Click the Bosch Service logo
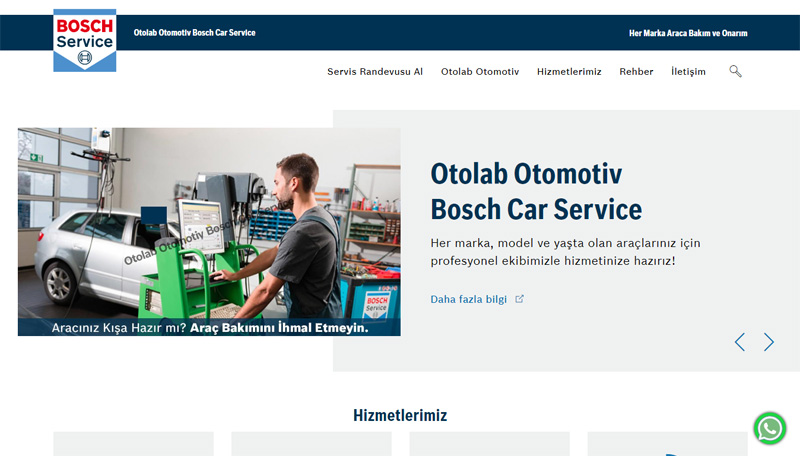Viewport: 800px width, 456px height. (85, 40)
